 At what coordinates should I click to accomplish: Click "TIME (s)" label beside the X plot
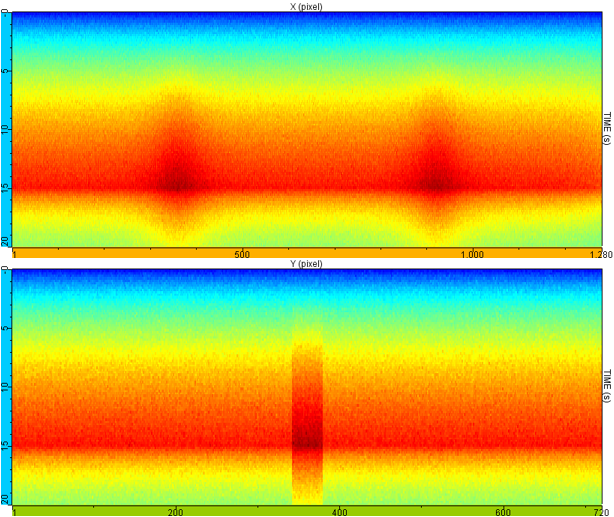(607, 128)
